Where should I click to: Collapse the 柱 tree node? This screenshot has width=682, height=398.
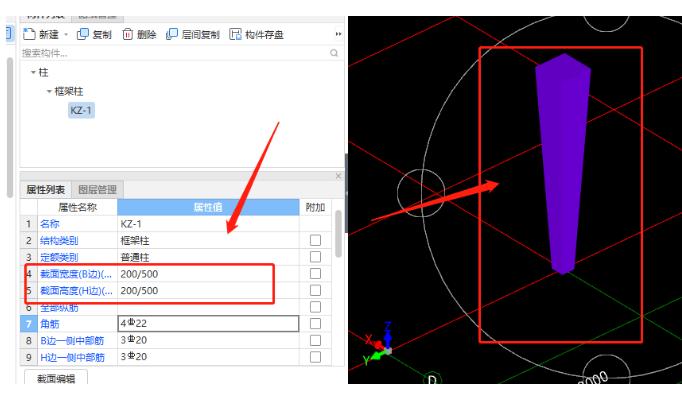pos(33,72)
